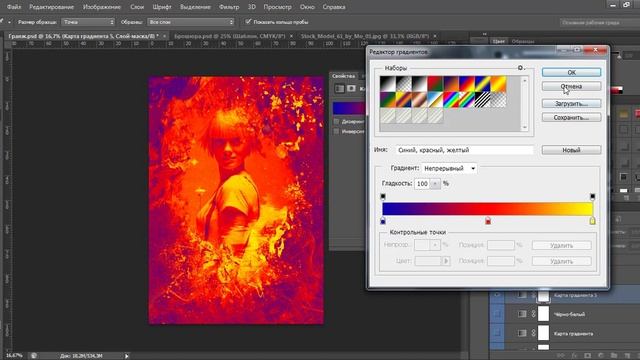Image resolution: width=640 pixels, height=360 pixels.
Task: Click the Гладкость value arrow
Action: pyautogui.click(x=435, y=184)
